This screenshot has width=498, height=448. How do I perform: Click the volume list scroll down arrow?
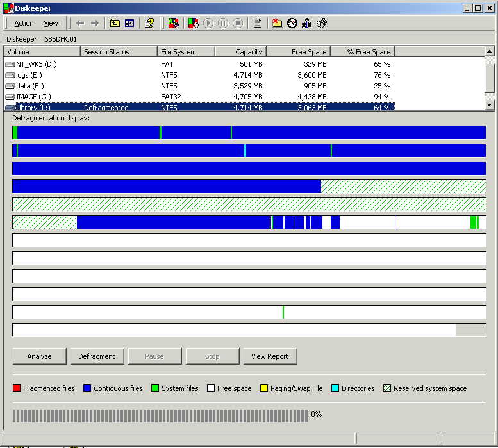(490, 104)
